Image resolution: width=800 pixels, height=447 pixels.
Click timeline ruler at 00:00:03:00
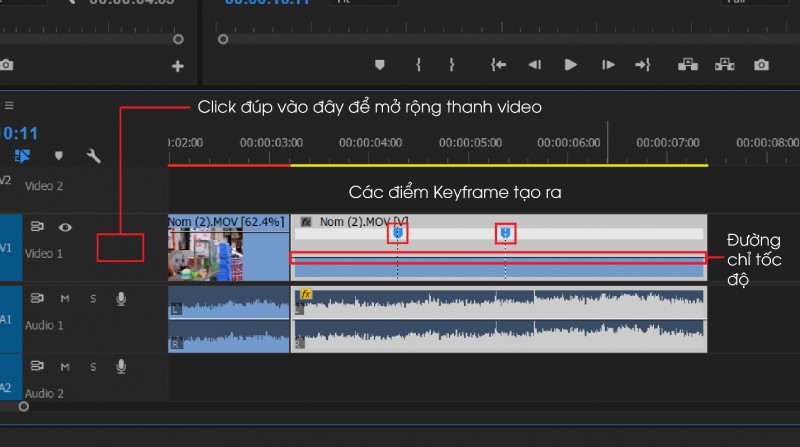(271, 143)
